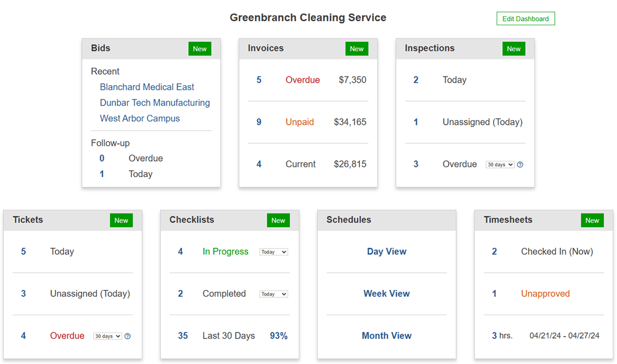
Task: Create a new bid with New button
Action: (200, 49)
